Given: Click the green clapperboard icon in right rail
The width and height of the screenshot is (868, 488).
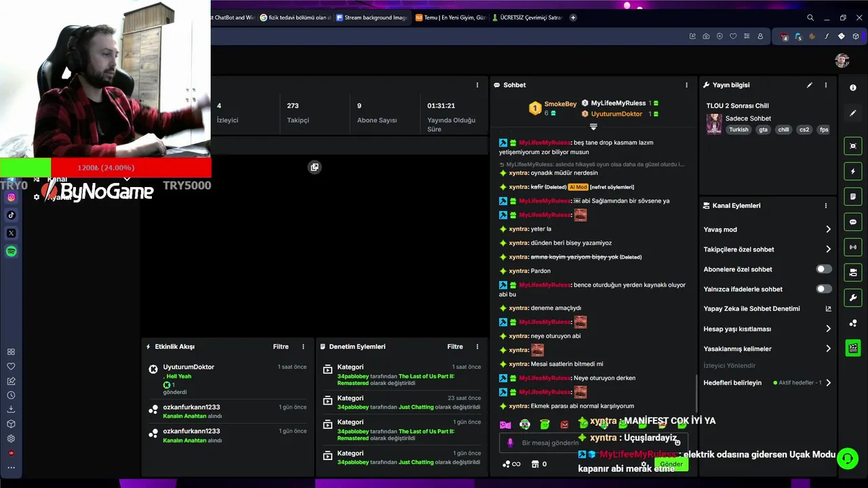Looking at the screenshot, I should pos(853,348).
